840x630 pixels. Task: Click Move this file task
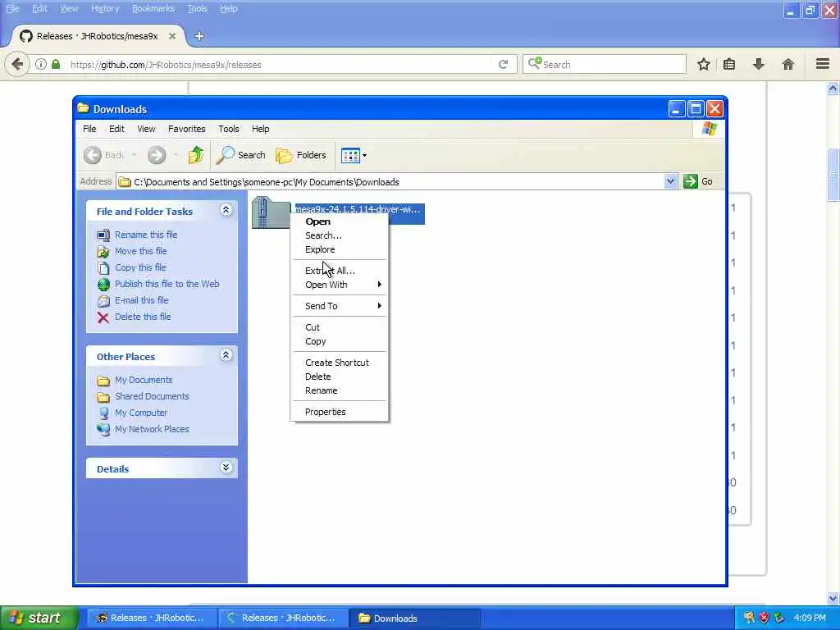pos(141,251)
